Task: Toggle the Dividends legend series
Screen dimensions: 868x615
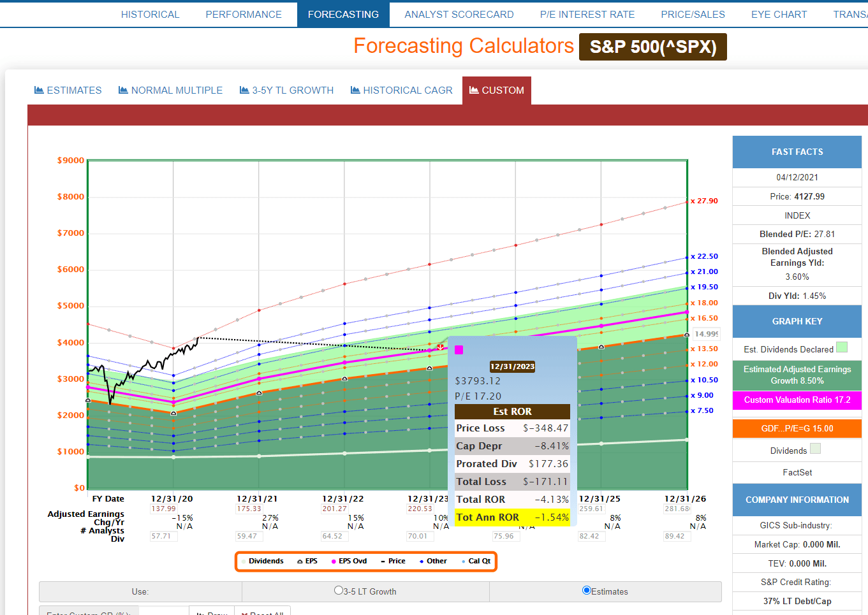Action: (262, 561)
